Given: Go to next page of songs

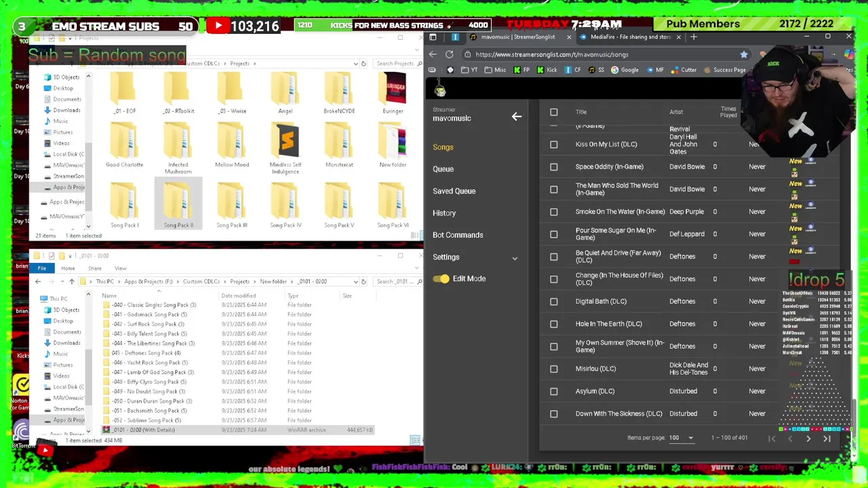Looking at the screenshot, I should pos(808,439).
